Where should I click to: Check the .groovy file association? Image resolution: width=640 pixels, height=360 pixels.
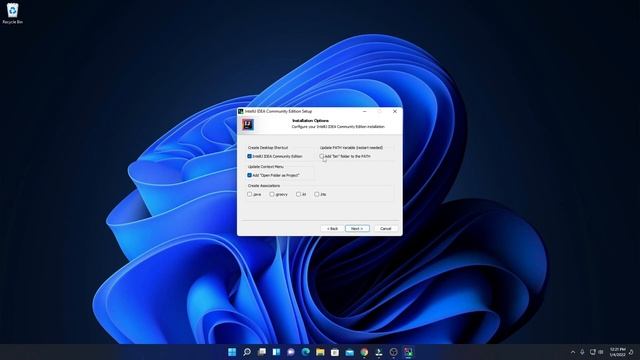pos(272,194)
